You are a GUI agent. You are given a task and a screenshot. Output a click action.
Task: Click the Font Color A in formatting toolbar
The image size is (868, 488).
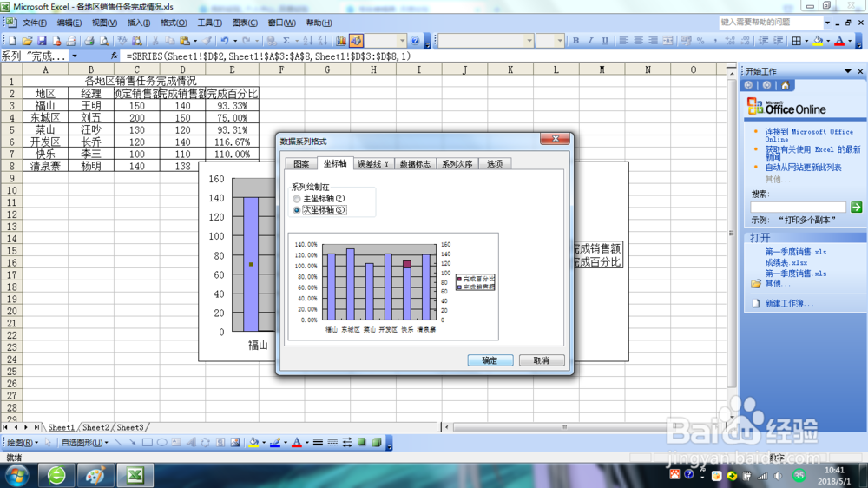point(839,41)
